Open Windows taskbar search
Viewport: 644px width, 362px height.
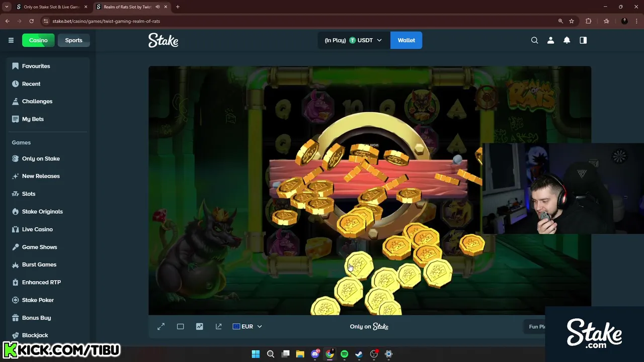click(x=271, y=354)
